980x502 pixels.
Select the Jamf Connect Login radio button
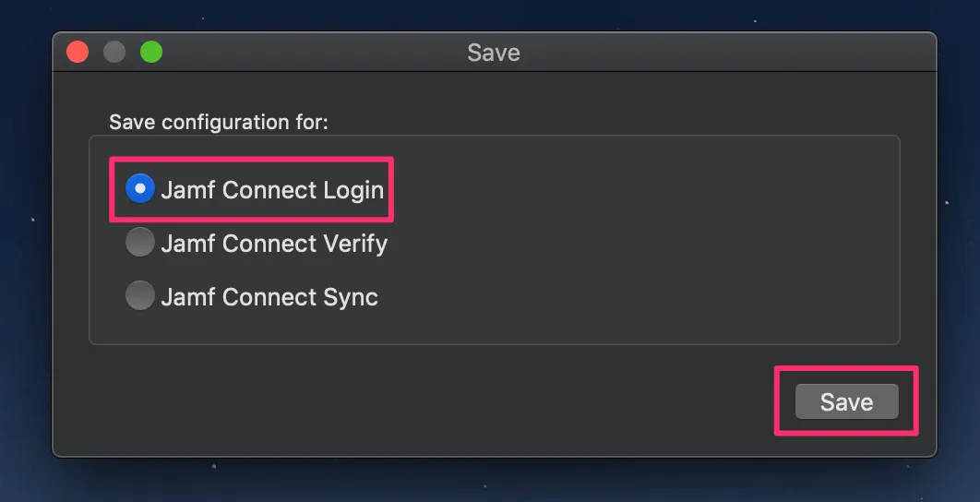pos(139,189)
